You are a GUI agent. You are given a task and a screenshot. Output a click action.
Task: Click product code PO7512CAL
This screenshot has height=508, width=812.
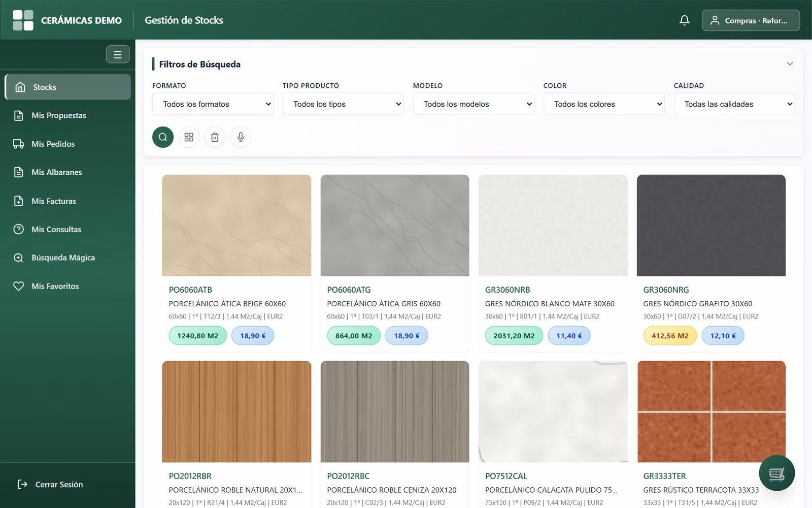coord(506,477)
